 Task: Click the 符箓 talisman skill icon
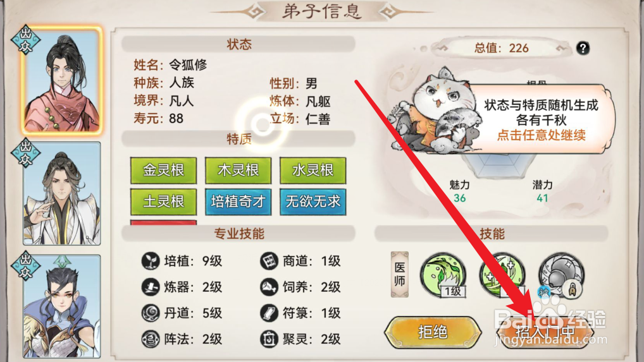tap(269, 313)
